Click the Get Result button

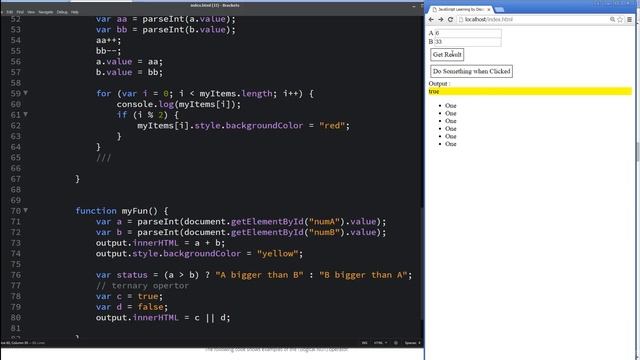point(447,55)
